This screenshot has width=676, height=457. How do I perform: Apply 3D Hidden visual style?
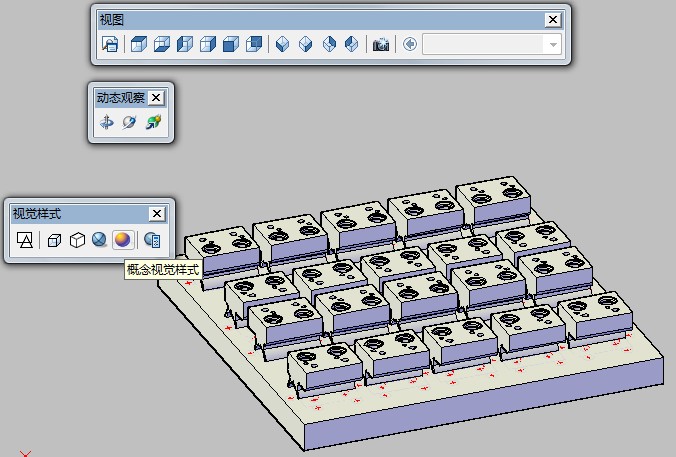click(77, 240)
